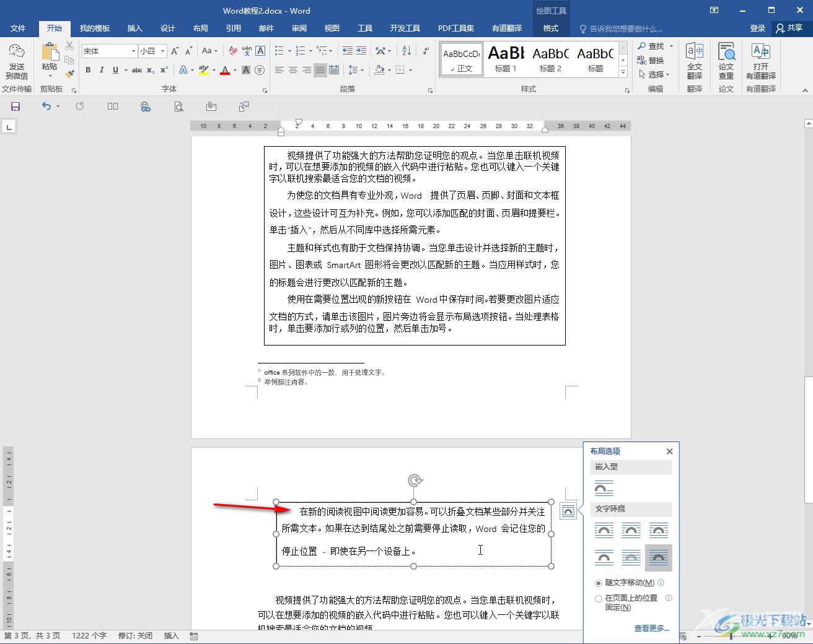
Task: Open the 选择 Select dropdown
Action: (x=654, y=74)
